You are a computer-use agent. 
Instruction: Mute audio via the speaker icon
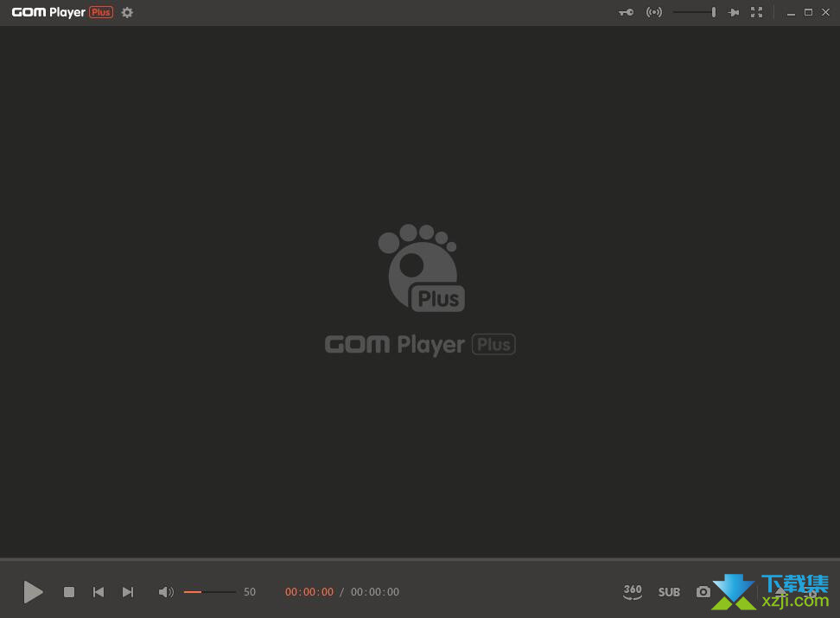coord(166,592)
